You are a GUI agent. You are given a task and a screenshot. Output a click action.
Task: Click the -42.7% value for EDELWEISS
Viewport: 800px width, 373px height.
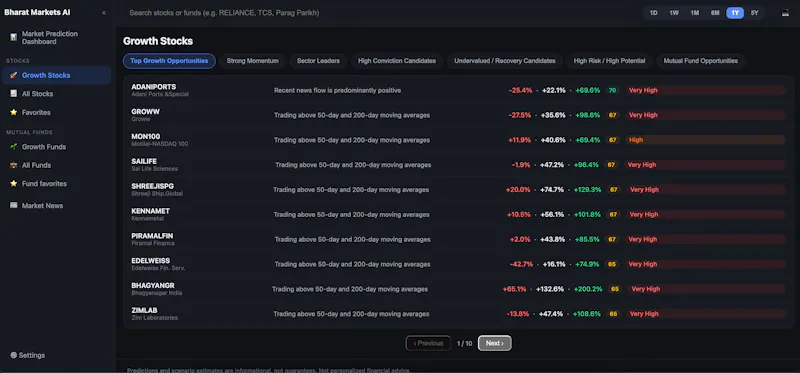[x=521, y=264]
